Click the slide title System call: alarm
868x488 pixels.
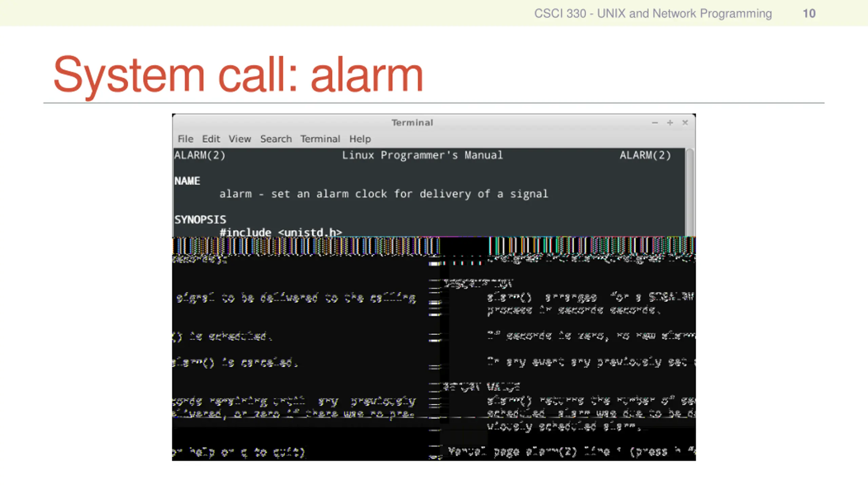pos(238,75)
